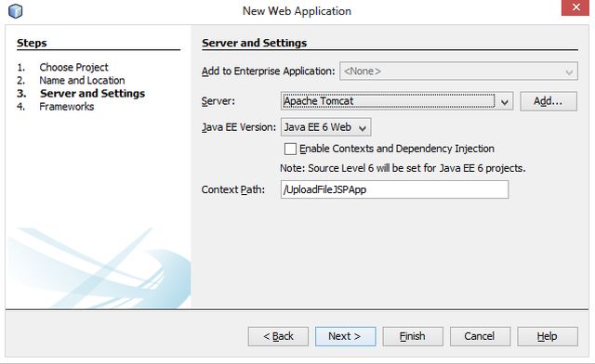Select the bold Server and Settings step
Image resolution: width=595 pixels, height=364 pixels.
tap(93, 93)
